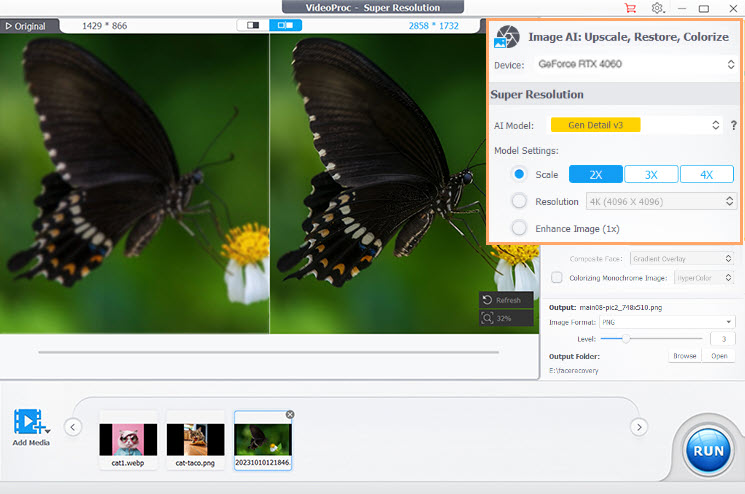Click the output path E:\facerecovery

click(x=573, y=370)
